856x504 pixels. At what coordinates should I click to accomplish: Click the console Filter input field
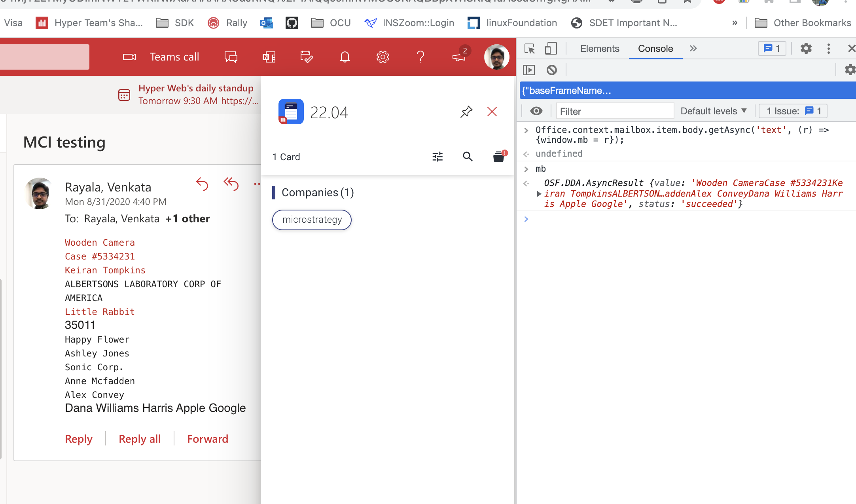coord(614,111)
